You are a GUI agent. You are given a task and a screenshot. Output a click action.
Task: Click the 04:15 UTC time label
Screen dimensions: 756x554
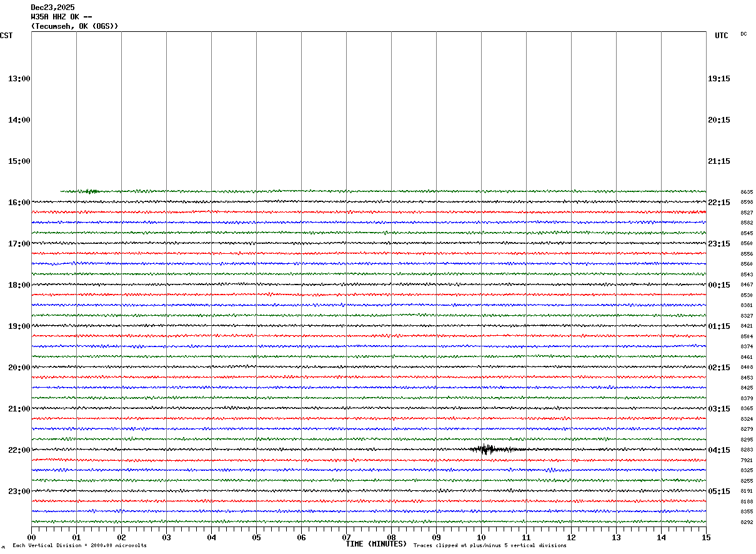click(719, 450)
